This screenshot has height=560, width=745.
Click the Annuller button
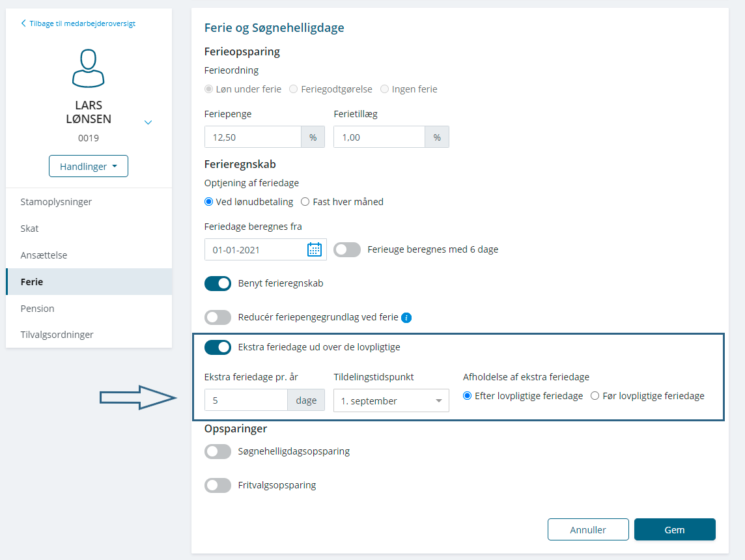click(x=588, y=529)
